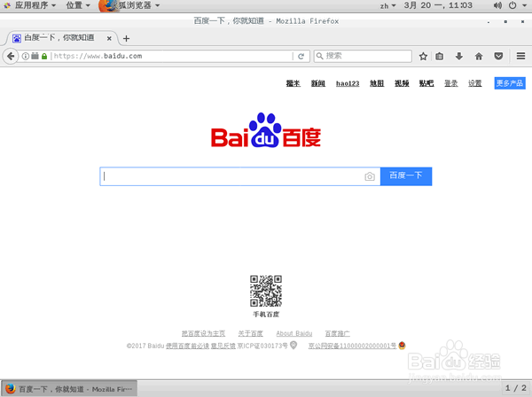Click the camera image-search icon

(370, 176)
